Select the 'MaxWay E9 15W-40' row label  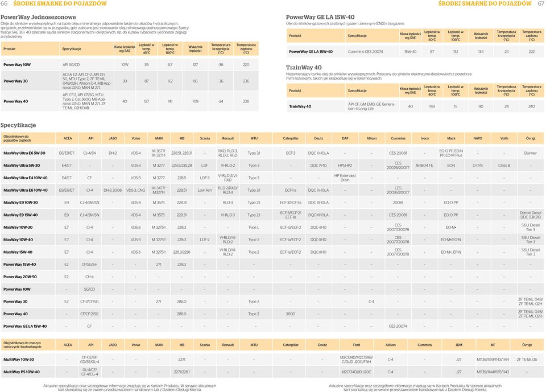(20, 215)
